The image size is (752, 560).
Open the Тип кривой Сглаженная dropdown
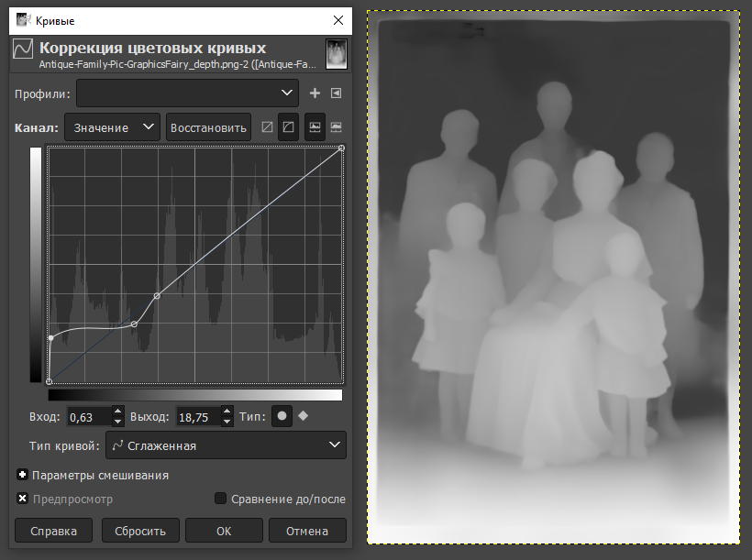(x=226, y=445)
